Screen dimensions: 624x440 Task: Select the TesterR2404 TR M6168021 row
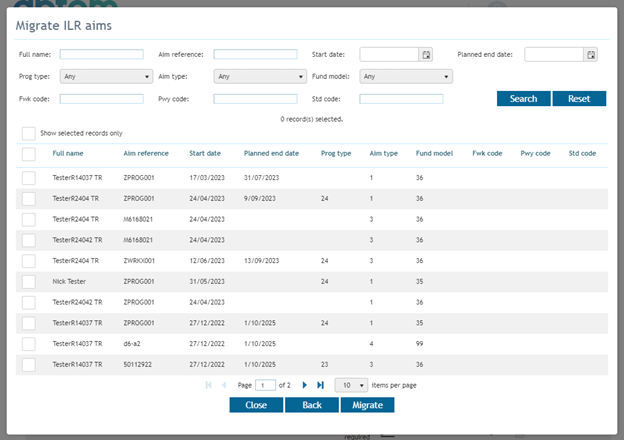[29, 219]
